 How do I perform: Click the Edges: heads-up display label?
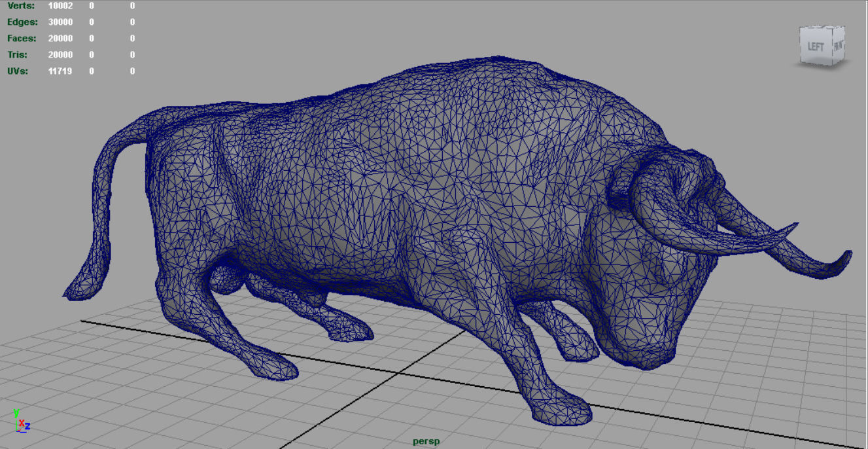(x=22, y=22)
